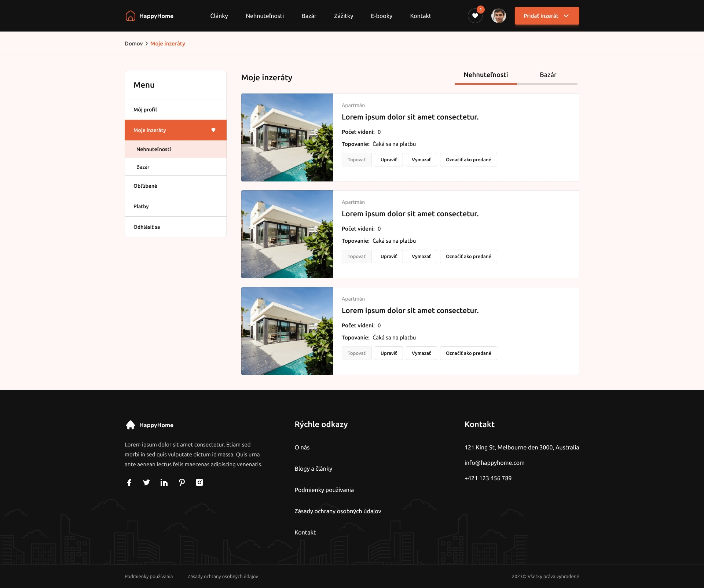The height and width of the screenshot is (588, 704).
Task: Open Blogy a články footer link
Action: (313, 469)
